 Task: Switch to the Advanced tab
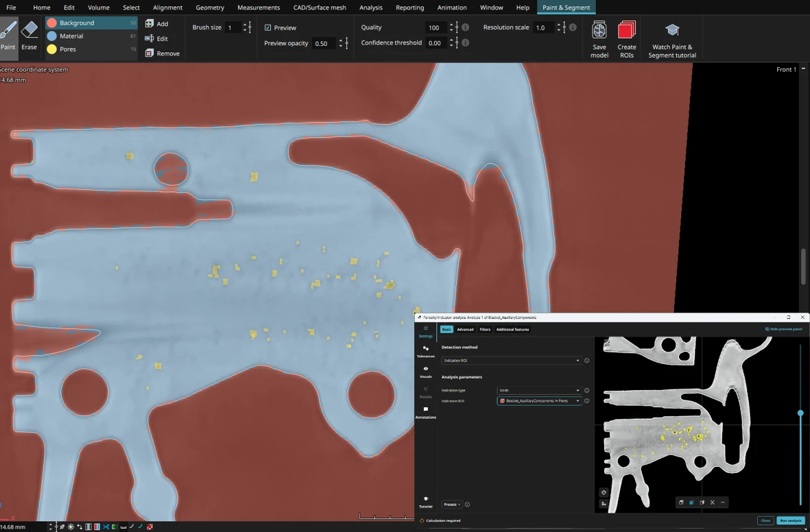465,330
